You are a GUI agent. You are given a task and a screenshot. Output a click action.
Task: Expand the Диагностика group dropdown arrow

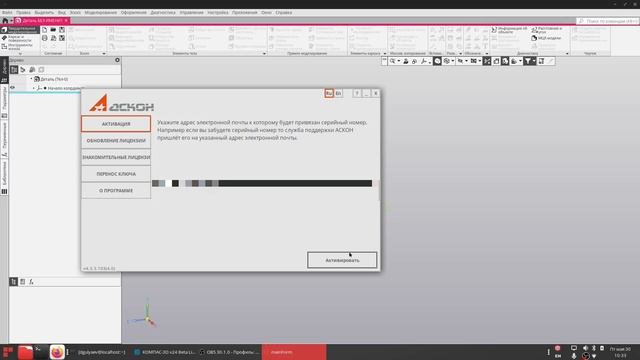[567, 53]
